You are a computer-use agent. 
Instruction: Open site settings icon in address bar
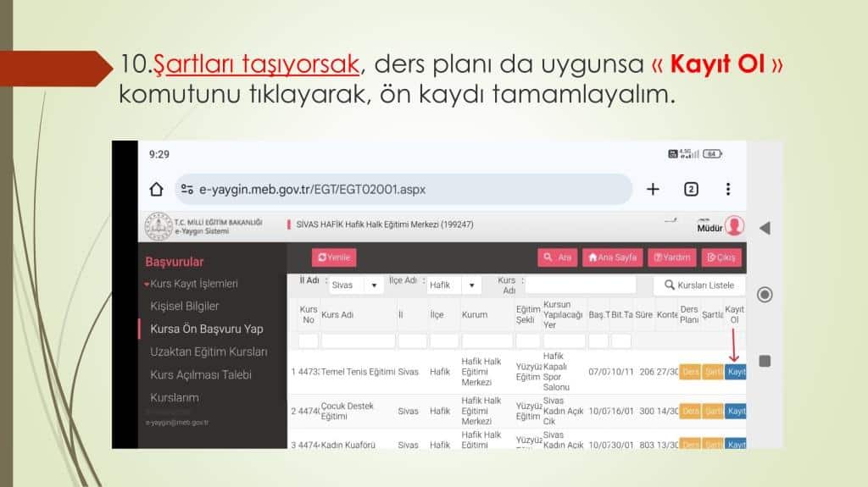187,189
